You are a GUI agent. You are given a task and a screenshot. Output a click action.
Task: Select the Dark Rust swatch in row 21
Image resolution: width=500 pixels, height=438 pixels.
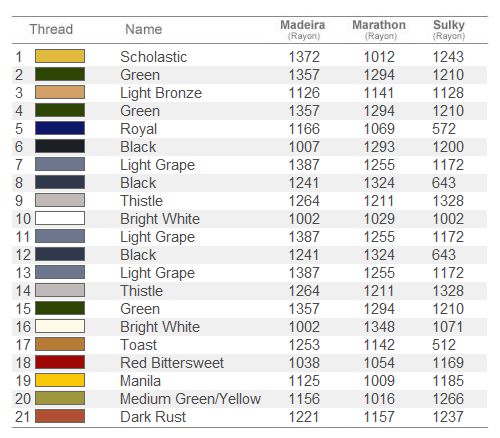click(x=60, y=416)
